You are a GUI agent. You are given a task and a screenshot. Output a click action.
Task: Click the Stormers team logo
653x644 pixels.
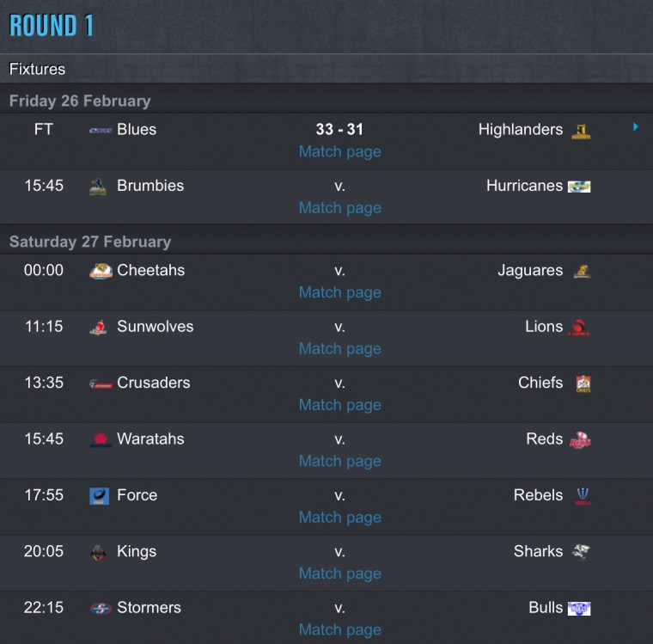point(101,609)
